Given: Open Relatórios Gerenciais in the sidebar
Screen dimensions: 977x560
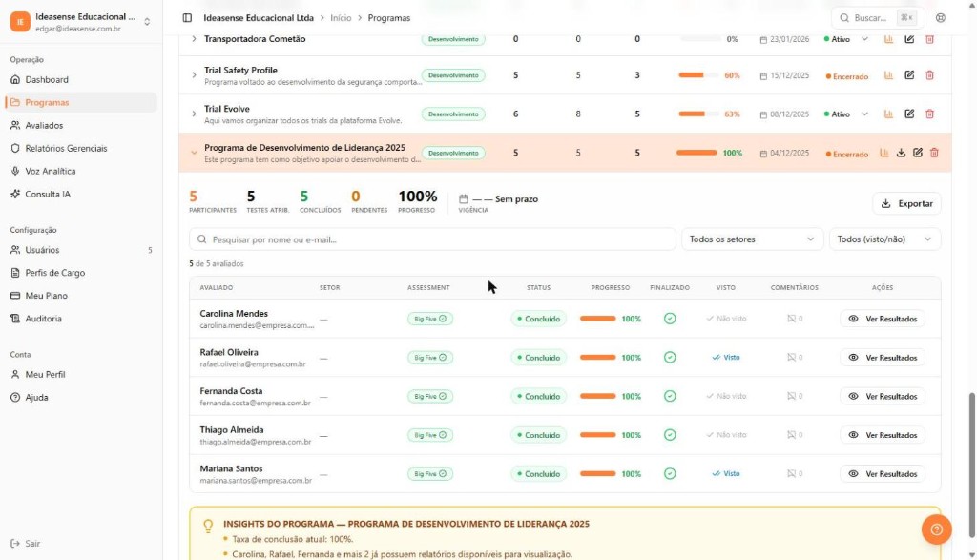Looking at the screenshot, I should click(x=81, y=148).
